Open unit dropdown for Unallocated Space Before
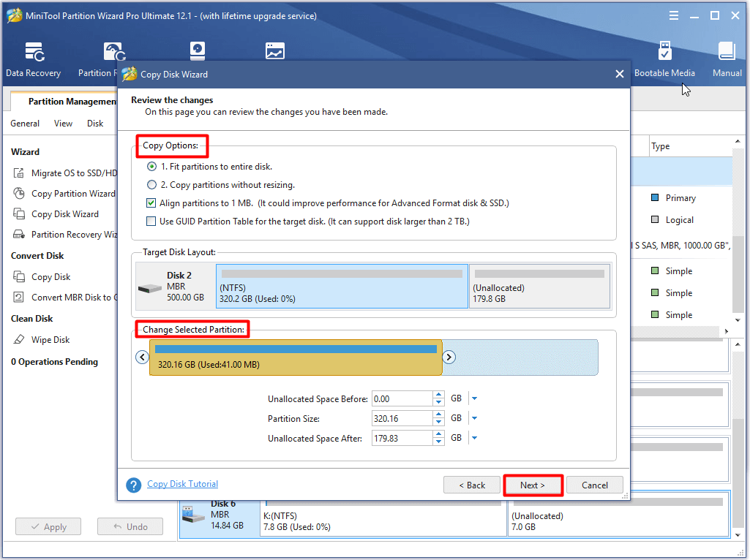Viewport: 750px width, 560px height. 474,398
